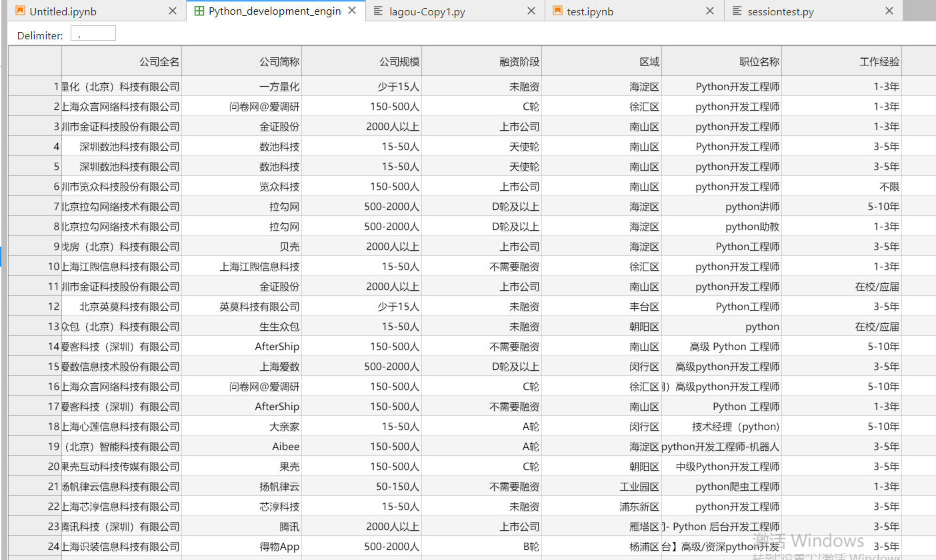Click the text file icon on lagou-Copy1.py tab
Image resolution: width=936 pixels, height=560 pixels.
pos(378,11)
